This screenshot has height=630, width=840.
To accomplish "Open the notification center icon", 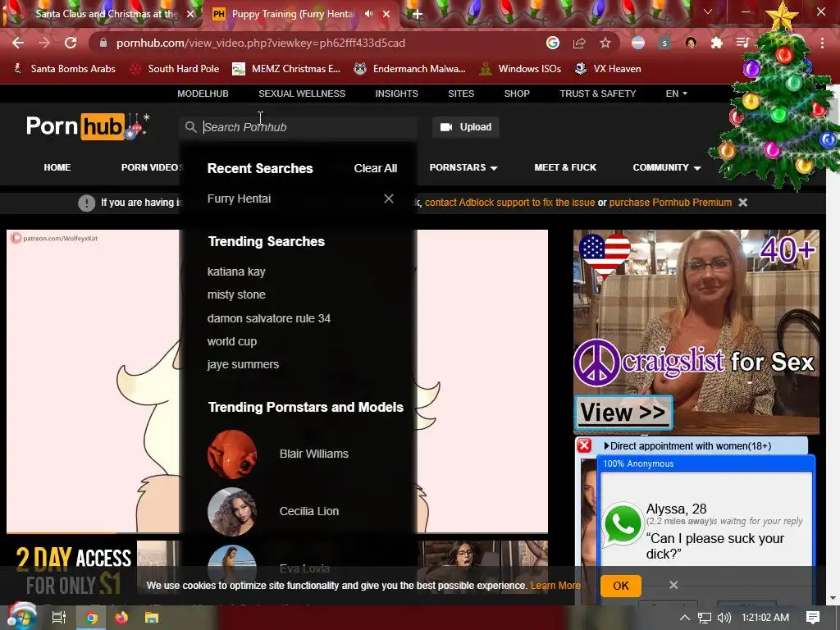I will (x=813, y=618).
